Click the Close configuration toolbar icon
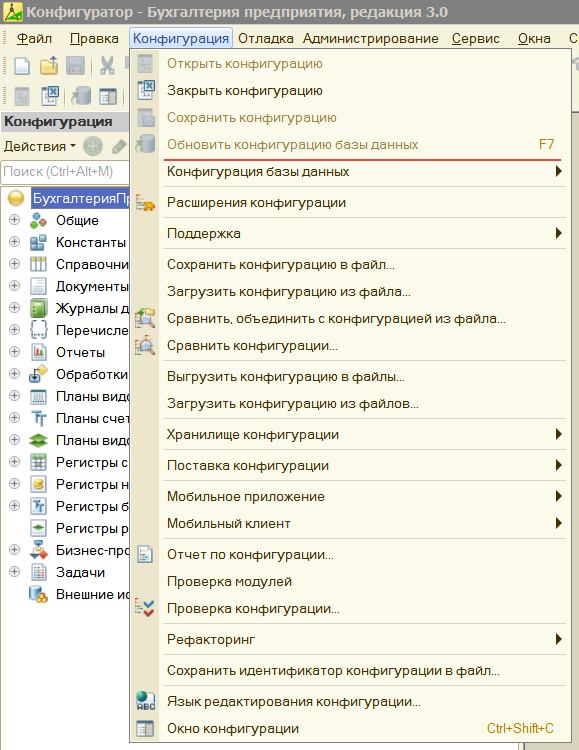Image resolution: width=579 pixels, height=750 pixels. click(x=49, y=96)
